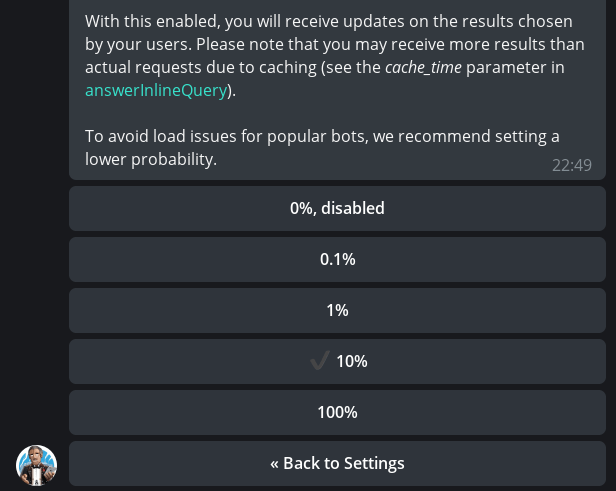Click the dark sidebar area above avatar
Image resolution: width=616 pixels, height=491 pixels.
34,220
